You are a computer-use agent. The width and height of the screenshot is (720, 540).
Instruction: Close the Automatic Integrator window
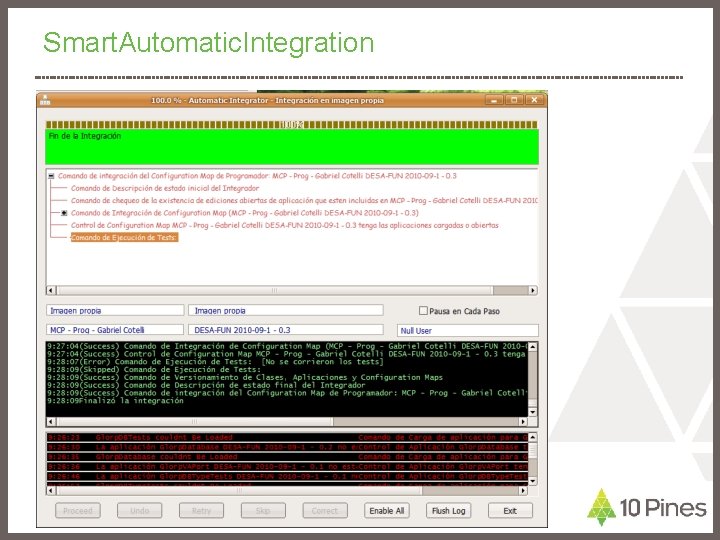534,100
